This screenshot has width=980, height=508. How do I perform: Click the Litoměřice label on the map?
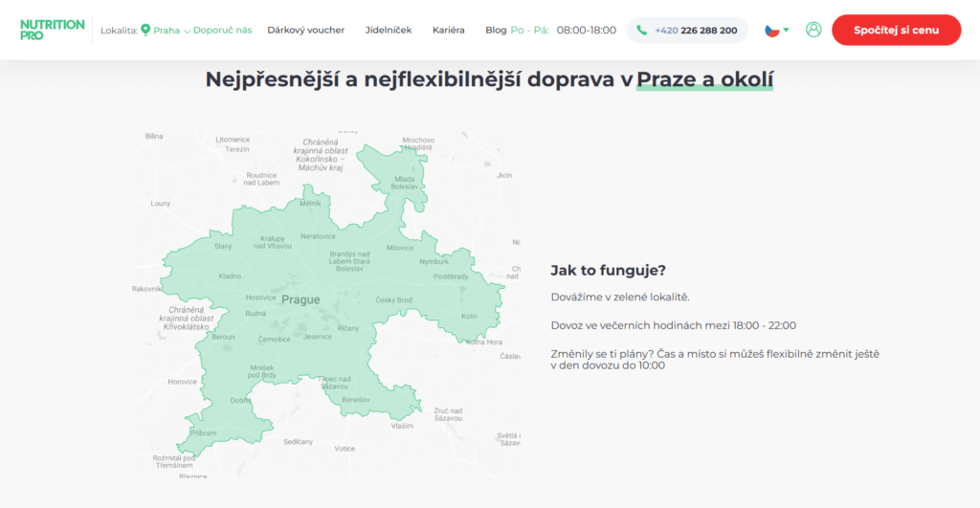[x=233, y=140]
